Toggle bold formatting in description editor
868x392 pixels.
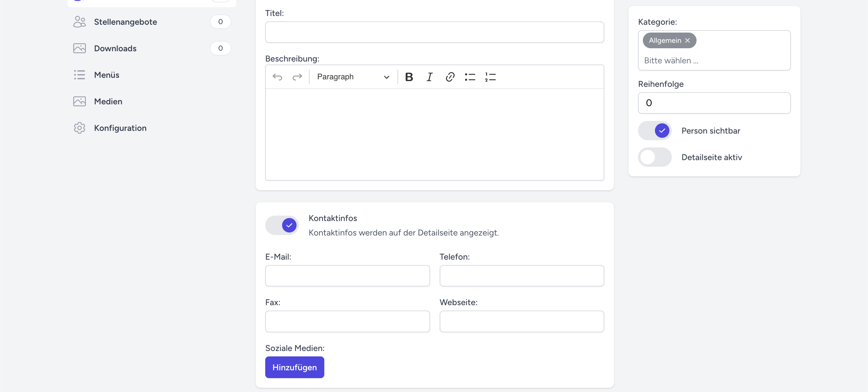coord(409,77)
